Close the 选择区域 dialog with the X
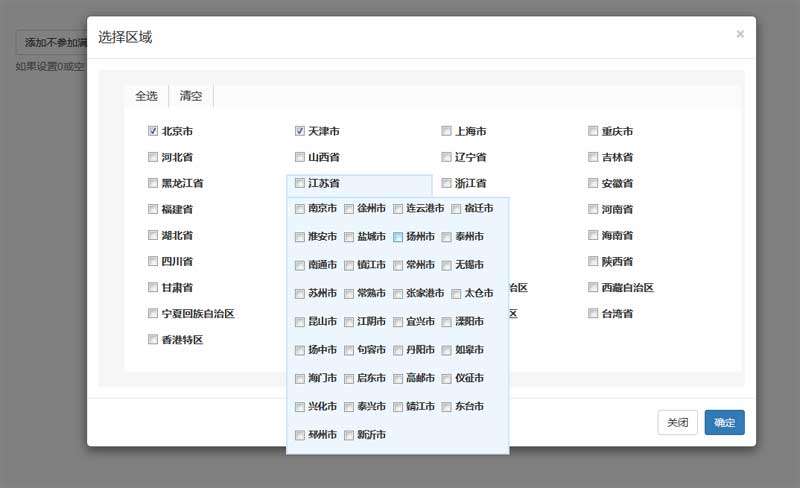800x488 pixels. click(740, 34)
